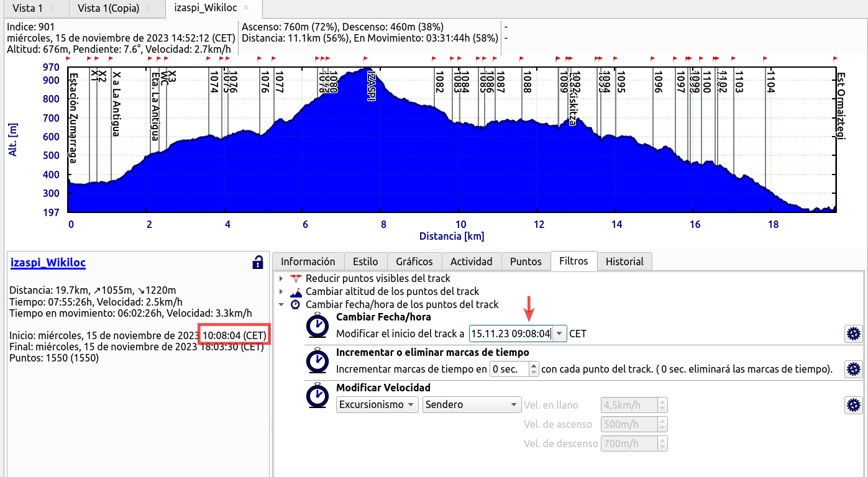Open the Historial tab
The image size is (868, 477).
[624, 261]
